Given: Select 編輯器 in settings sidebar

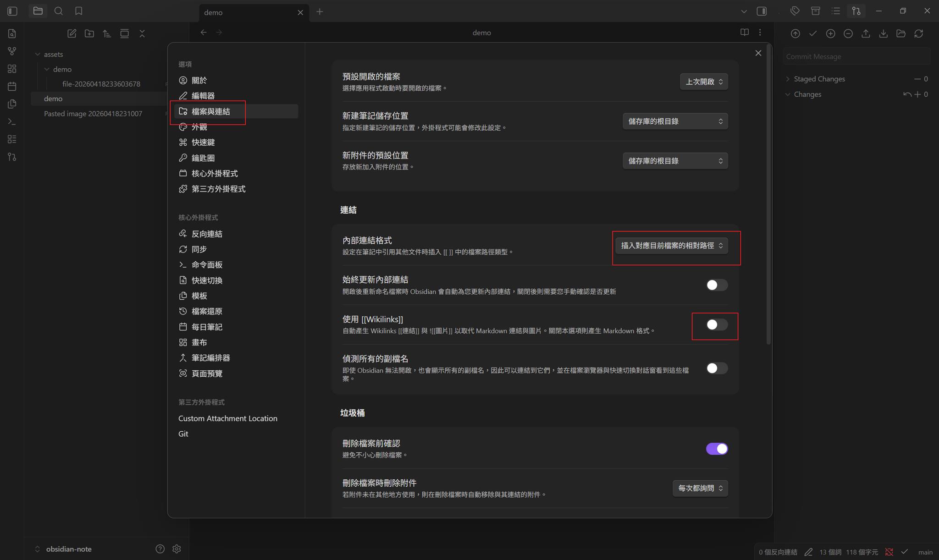Looking at the screenshot, I should (x=203, y=96).
